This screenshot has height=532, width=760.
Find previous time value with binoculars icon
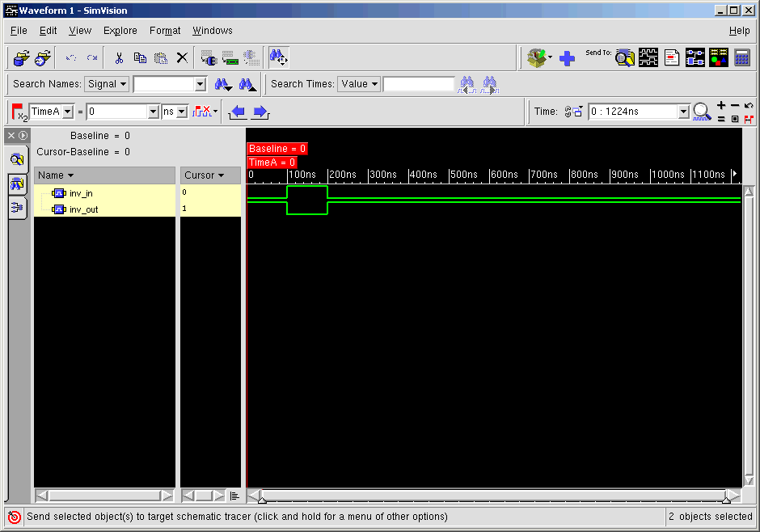[467, 85]
